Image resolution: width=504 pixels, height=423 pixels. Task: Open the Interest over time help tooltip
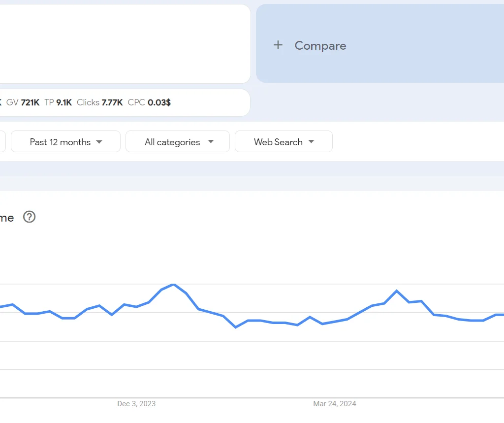coord(29,217)
